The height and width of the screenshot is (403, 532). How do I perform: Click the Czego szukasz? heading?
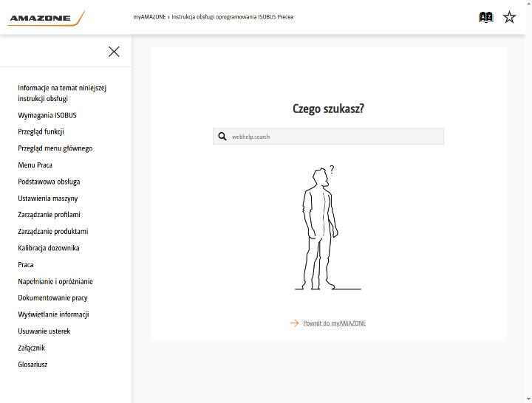coord(328,108)
